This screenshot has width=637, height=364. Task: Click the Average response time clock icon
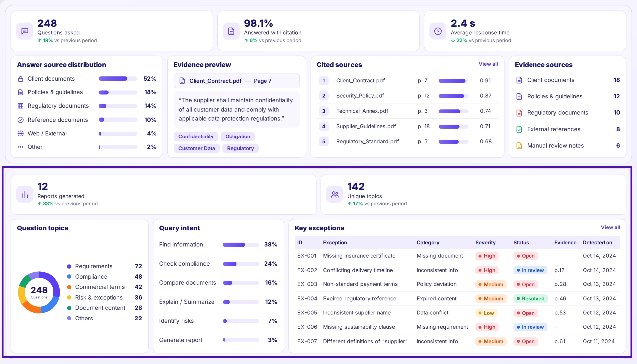click(438, 31)
